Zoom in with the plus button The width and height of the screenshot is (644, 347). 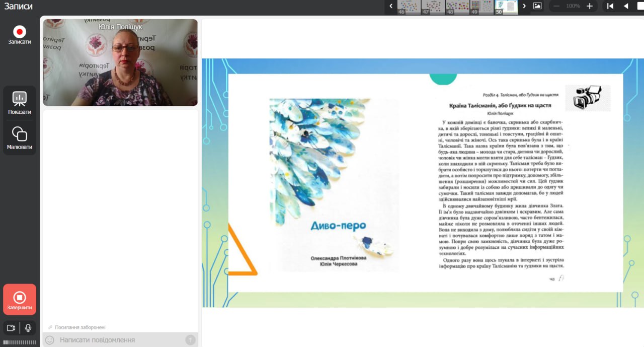[590, 6]
